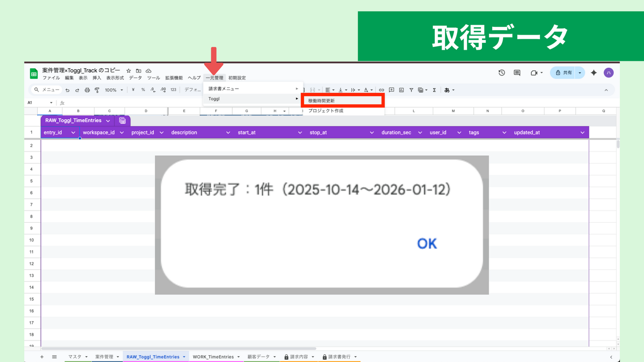The height and width of the screenshot is (362, 644).
Task: Click the insert chart icon
Action: tap(402, 90)
